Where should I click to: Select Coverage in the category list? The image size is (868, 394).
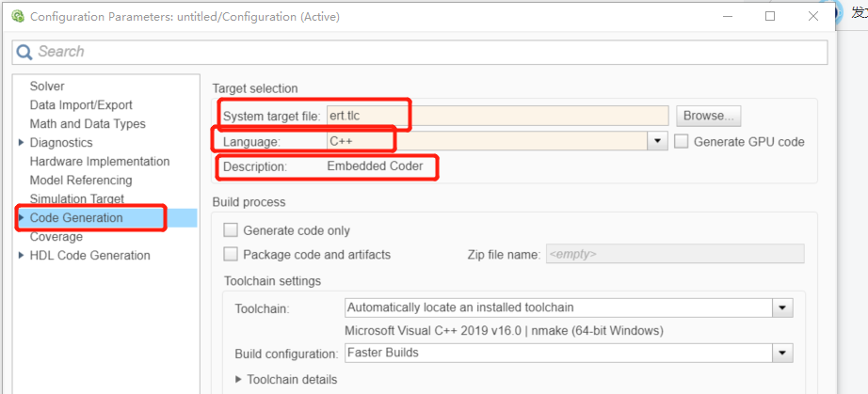pos(56,237)
